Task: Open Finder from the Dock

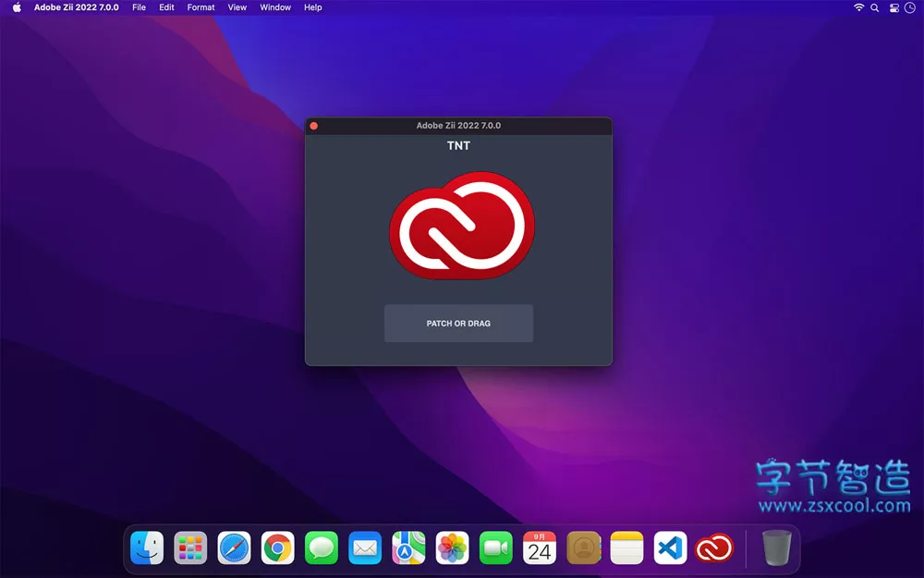Action: point(147,547)
